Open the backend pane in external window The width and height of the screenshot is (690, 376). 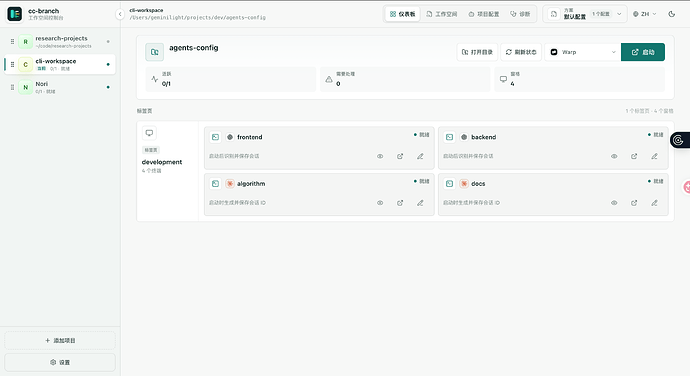coord(634,156)
